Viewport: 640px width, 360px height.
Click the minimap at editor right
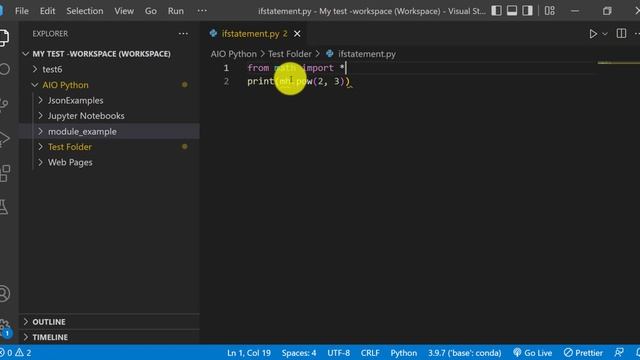pos(618,63)
